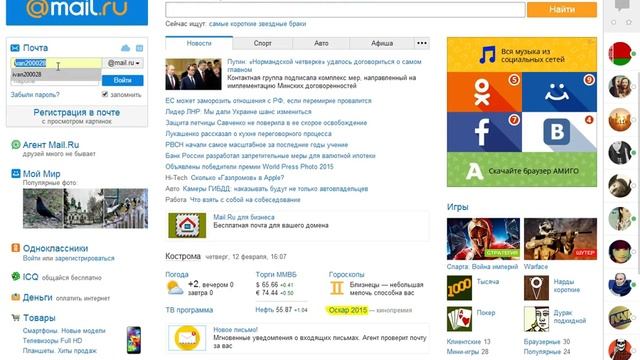Open the Игры section heading
The image size is (640, 360).
click(x=458, y=207)
